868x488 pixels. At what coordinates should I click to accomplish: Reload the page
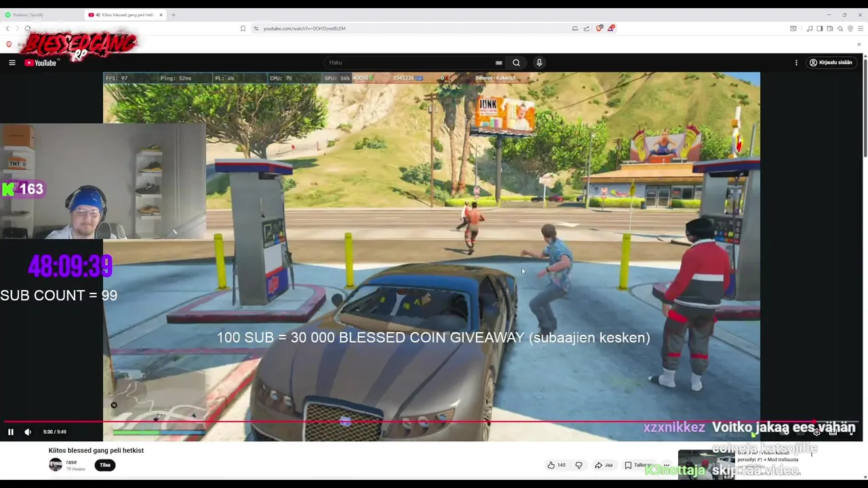[x=28, y=28]
